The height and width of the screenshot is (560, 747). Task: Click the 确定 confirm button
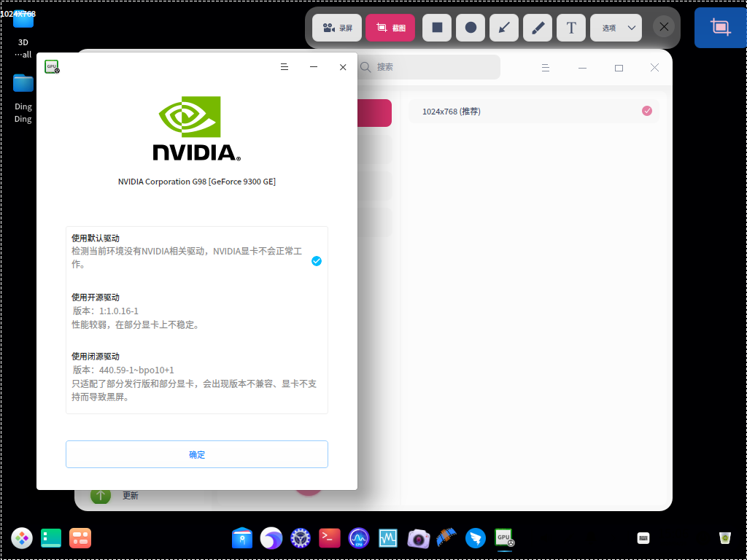click(x=197, y=454)
